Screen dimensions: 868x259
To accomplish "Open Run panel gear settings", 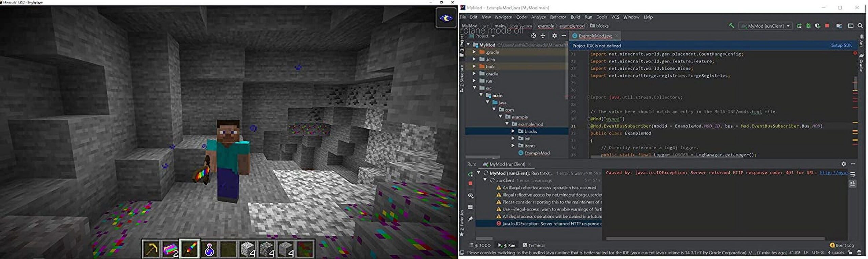I will click(844, 164).
